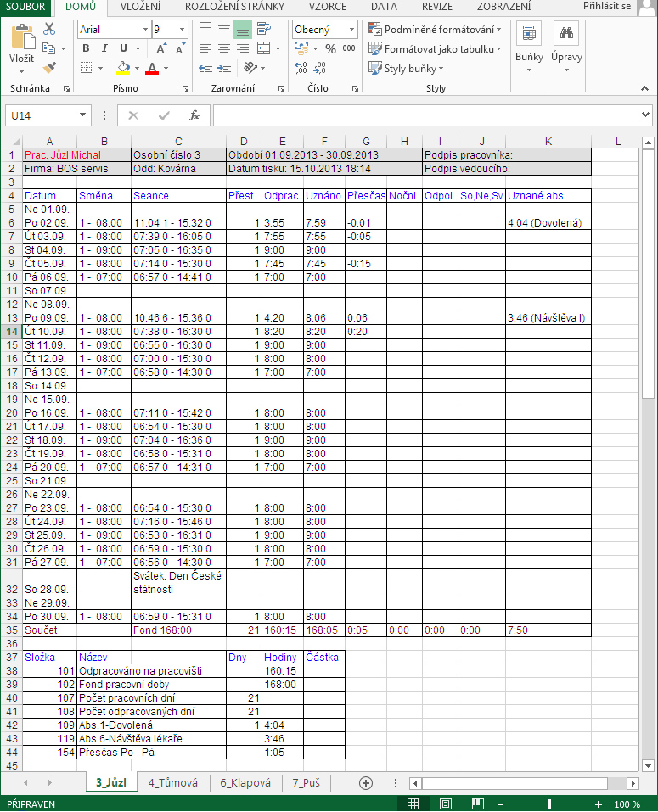Apply accounting currency number format
This screenshot has height=812, width=658.
301,48
